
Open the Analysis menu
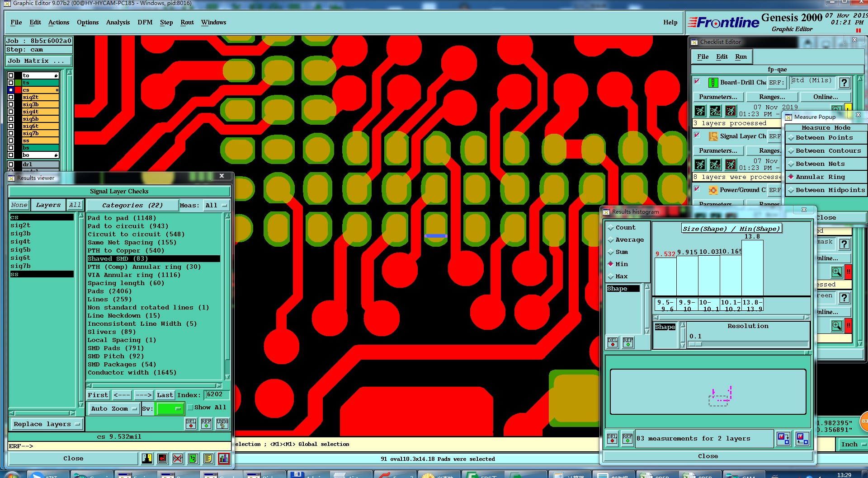118,22
